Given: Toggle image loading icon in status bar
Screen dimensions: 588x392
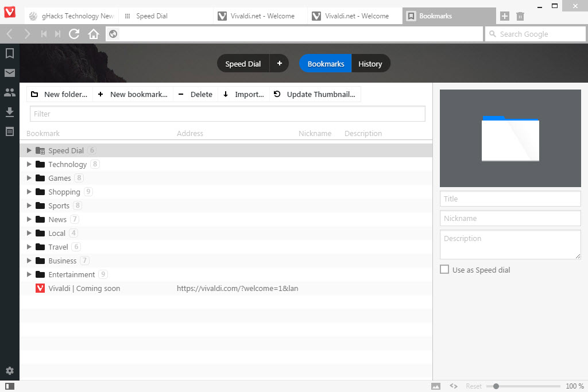Looking at the screenshot, I should click(436, 386).
